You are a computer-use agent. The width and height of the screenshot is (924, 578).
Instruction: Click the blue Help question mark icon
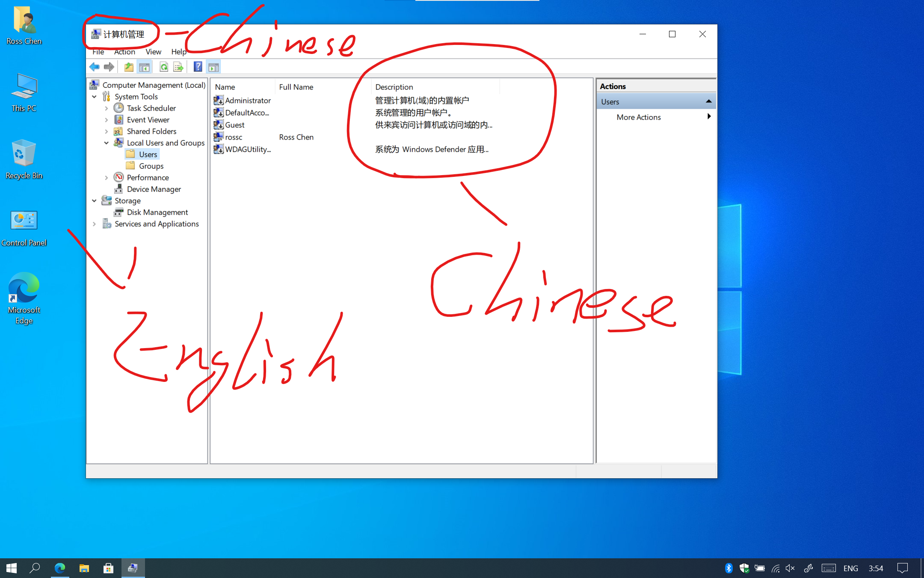coord(198,67)
